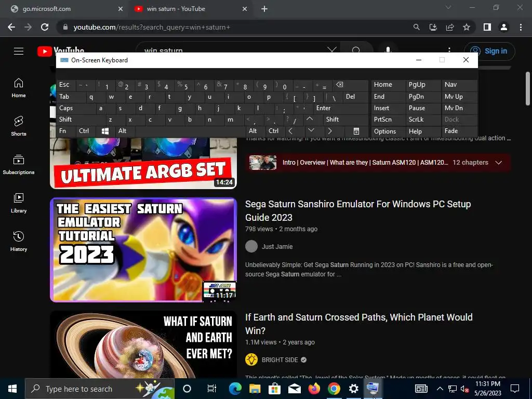Open a new Chrome tab

coord(264,9)
